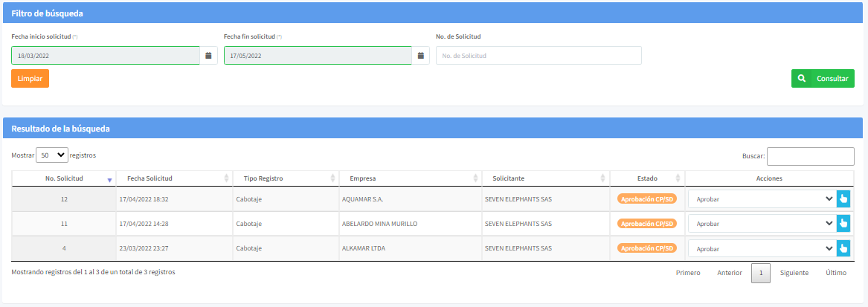Open calendar picker for Fecha inicio solicitud
The height and width of the screenshot is (307, 868).
coord(208,56)
